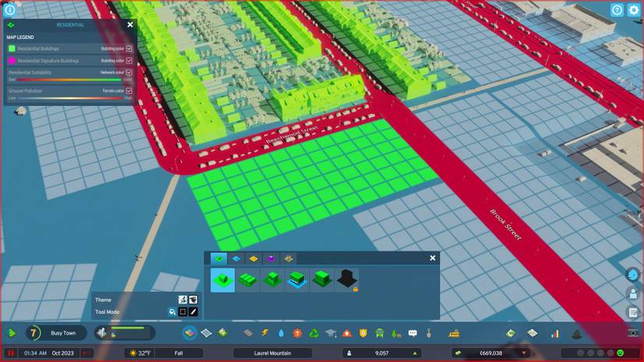Image resolution: width=644 pixels, height=362 pixels.
Task: Open the Healthcare services menu
Action: (x=297, y=333)
